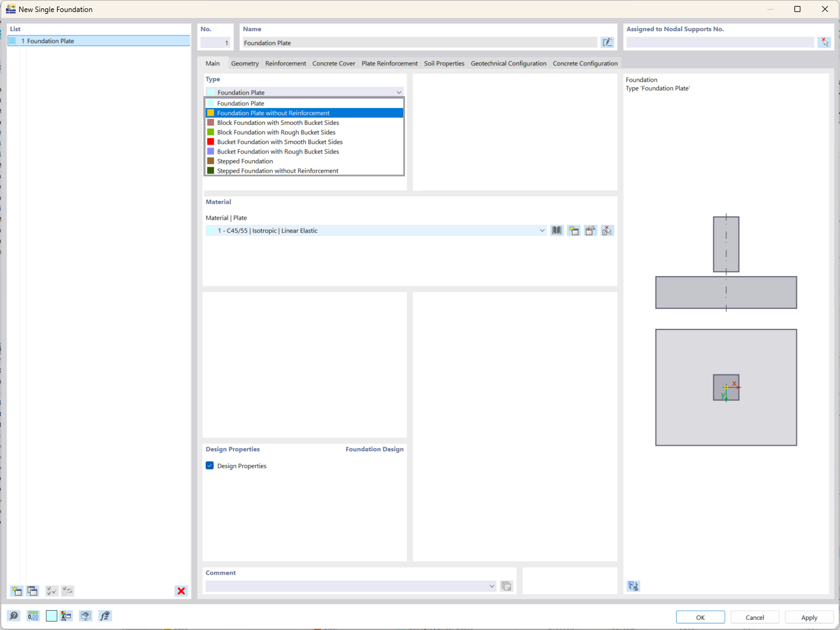Close the New Single Foundation dialog

point(825,9)
